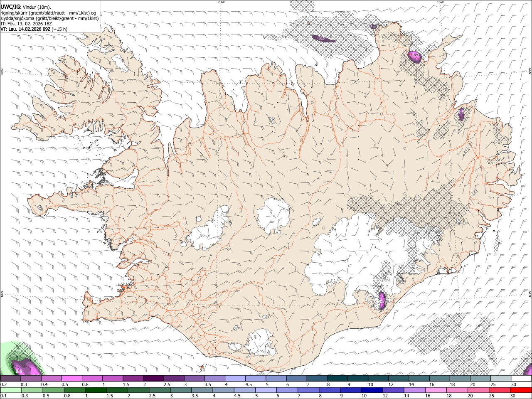532x399 pixels.
Task: Click the '15W' longitude label
Action: tap(440, 2)
